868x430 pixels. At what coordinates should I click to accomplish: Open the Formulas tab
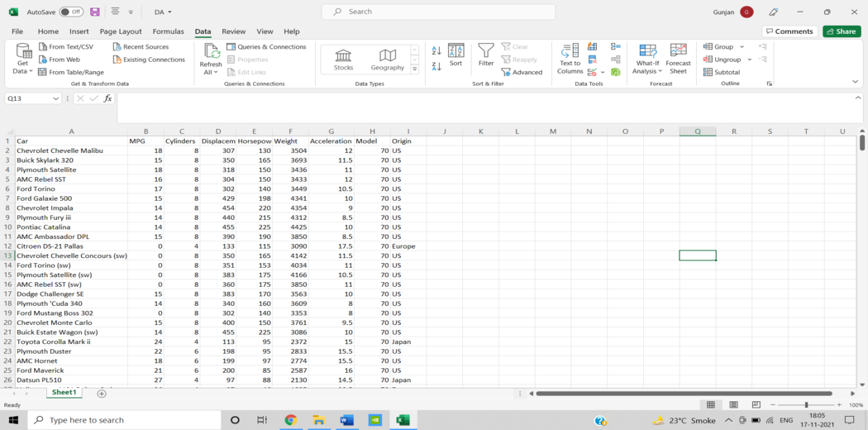(x=169, y=31)
